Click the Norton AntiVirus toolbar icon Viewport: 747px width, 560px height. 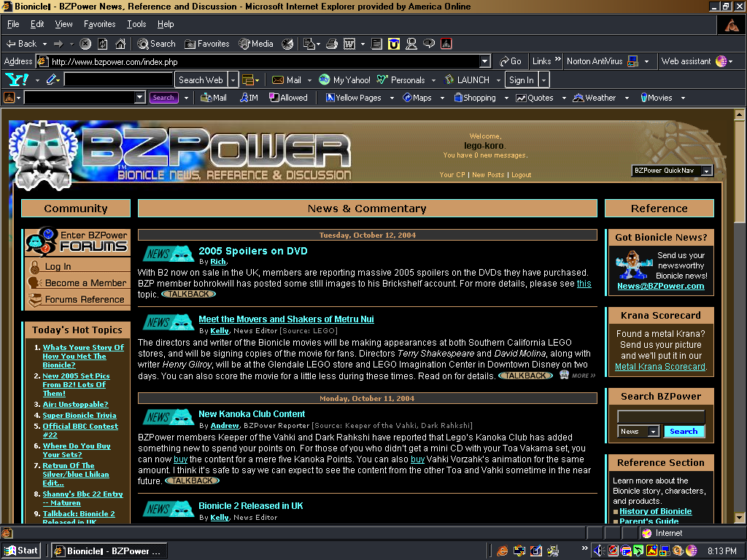pos(598,61)
